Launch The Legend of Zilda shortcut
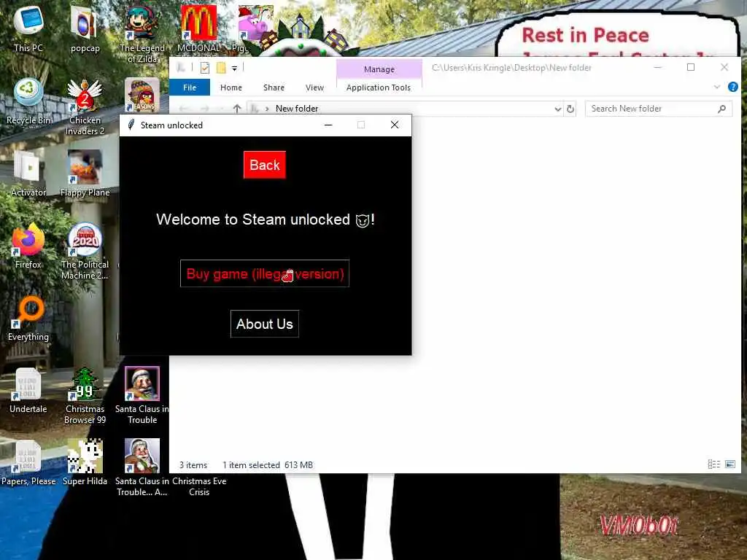747x560 pixels. click(142, 34)
